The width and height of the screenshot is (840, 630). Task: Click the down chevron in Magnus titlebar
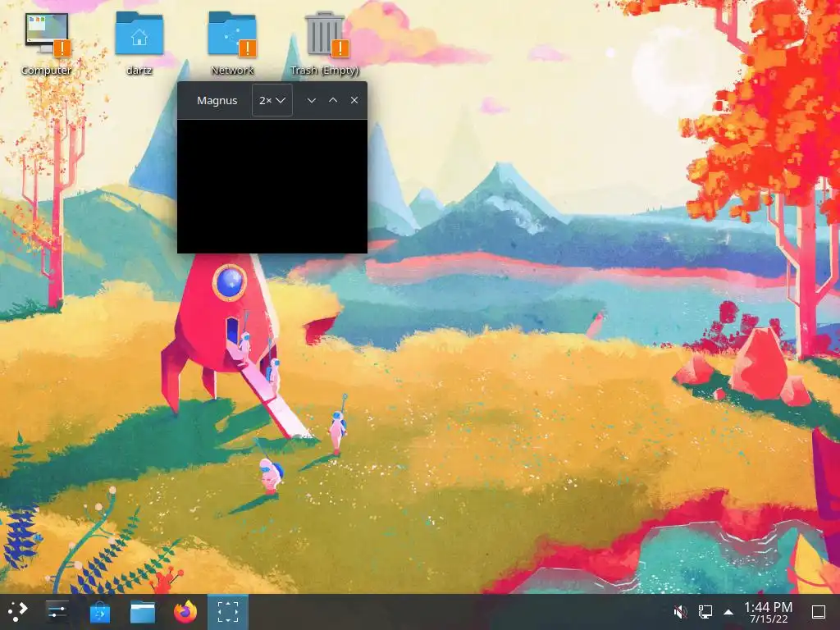tap(311, 100)
